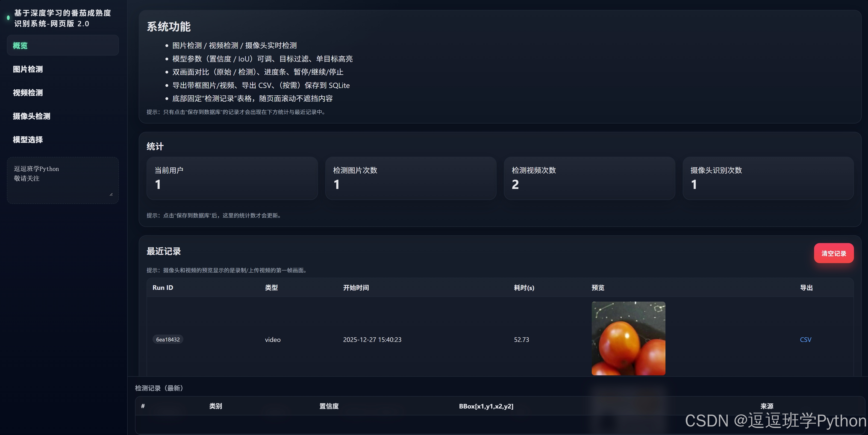Click the tomato preview thumbnail
Screen dimensions: 868x435
628,338
